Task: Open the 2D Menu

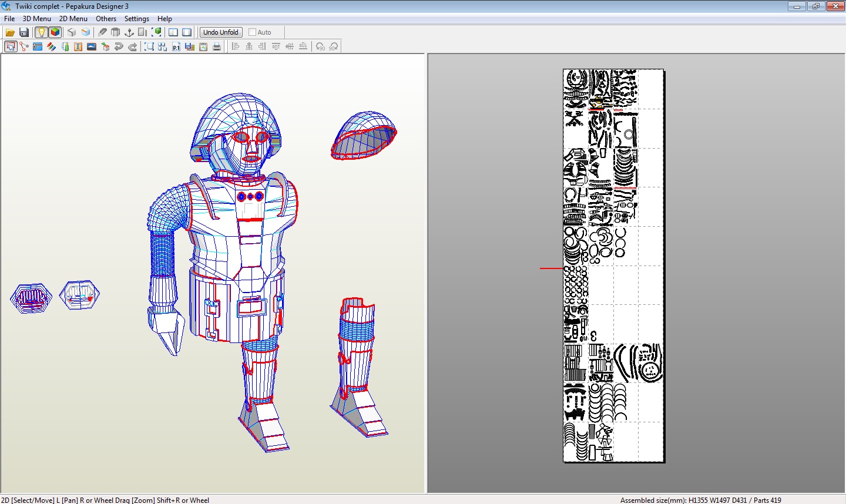Action: coord(73,18)
